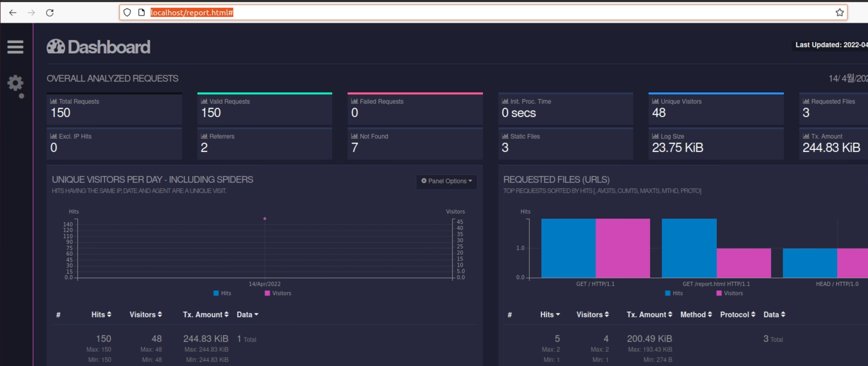Viewport: 868px width, 366px height.
Task: Sort requested files by Hits column
Action: [x=550, y=314]
